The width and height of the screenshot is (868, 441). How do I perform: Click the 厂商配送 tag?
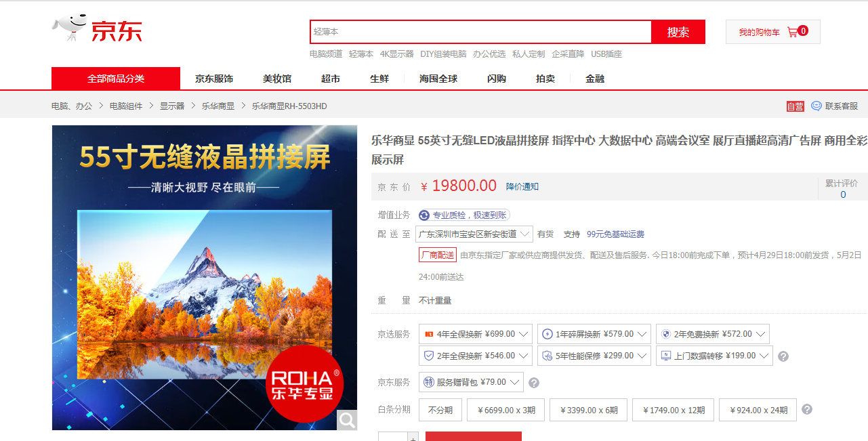(437, 255)
